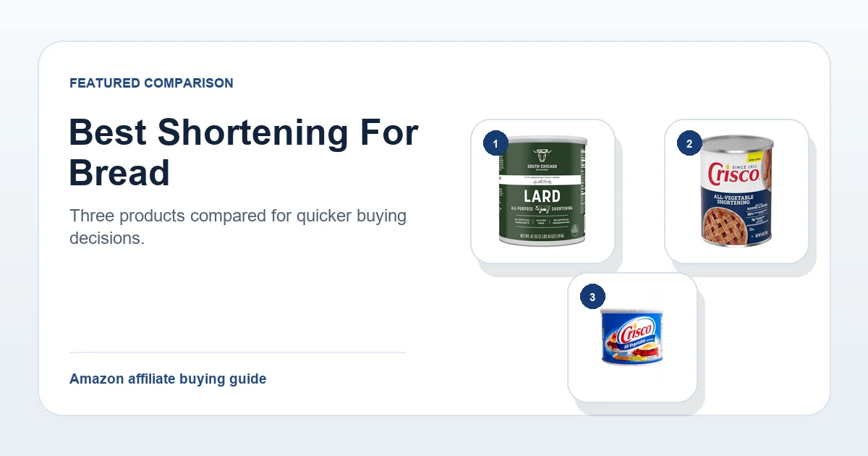This screenshot has width=868, height=456.
Task: Click the small pig icon under LARD
Action: [542, 209]
